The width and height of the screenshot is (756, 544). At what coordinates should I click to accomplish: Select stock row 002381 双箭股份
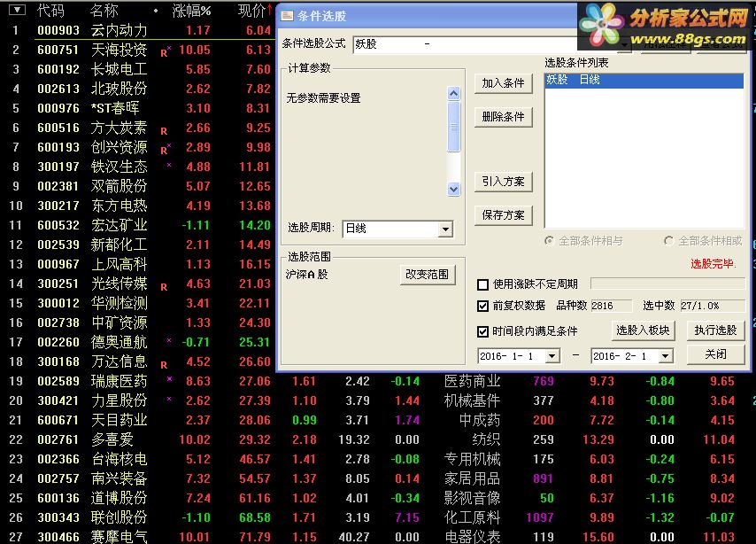click(138, 186)
